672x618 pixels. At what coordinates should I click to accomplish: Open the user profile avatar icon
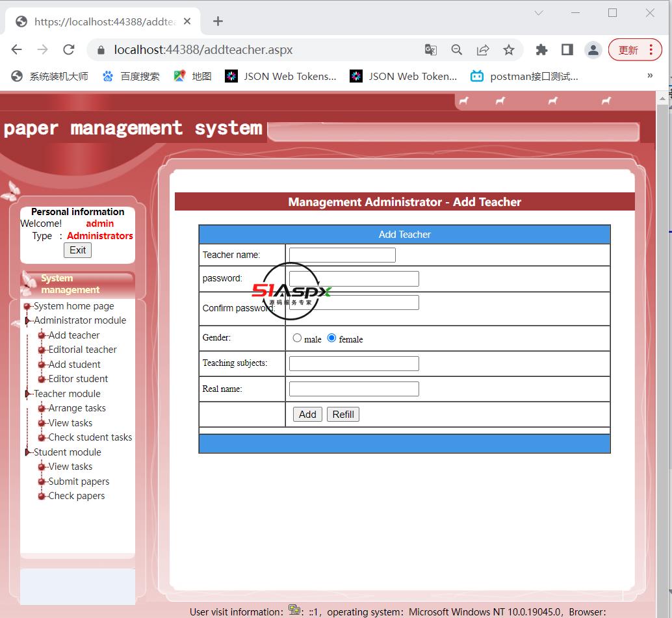click(593, 50)
